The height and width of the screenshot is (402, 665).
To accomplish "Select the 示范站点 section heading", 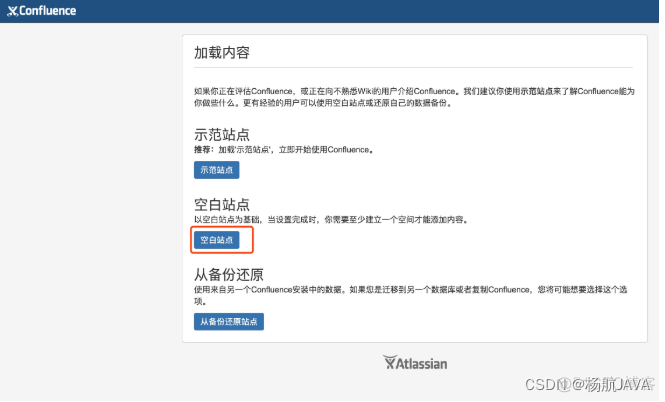I will pos(222,134).
